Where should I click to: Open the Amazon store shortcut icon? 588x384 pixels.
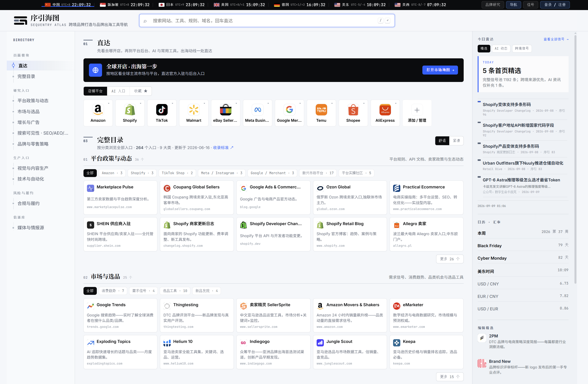pyautogui.click(x=98, y=110)
